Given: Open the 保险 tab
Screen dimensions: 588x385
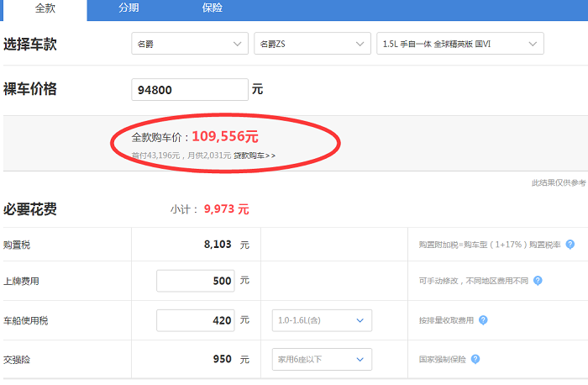Looking at the screenshot, I should [213, 8].
